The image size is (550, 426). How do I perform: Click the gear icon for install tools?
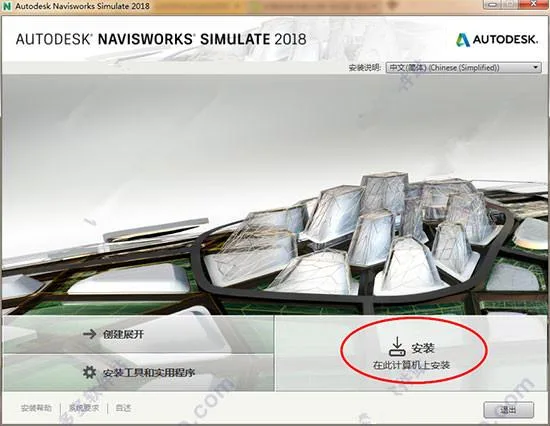(89, 372)
